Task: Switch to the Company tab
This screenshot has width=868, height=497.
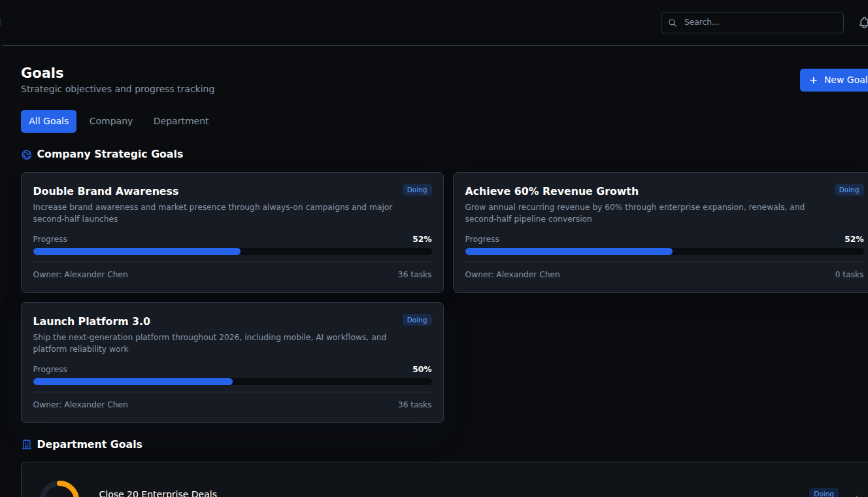Action: (111, 121)
